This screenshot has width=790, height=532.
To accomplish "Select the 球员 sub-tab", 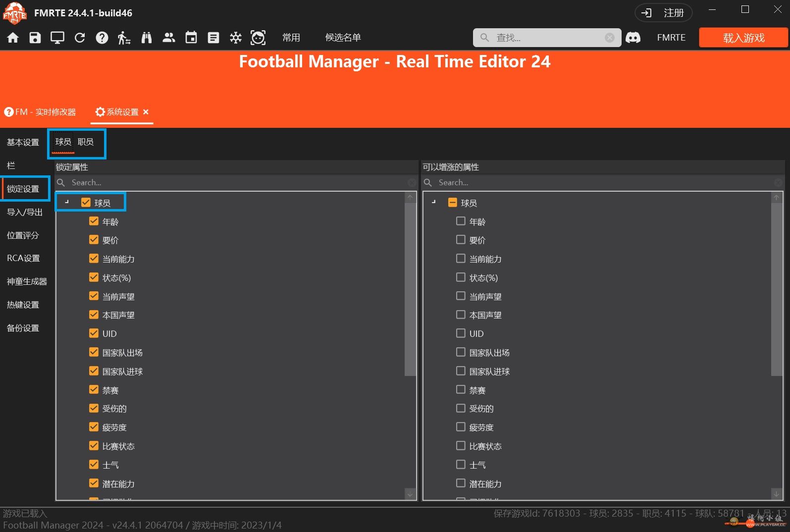I will (x=63, y=142).
